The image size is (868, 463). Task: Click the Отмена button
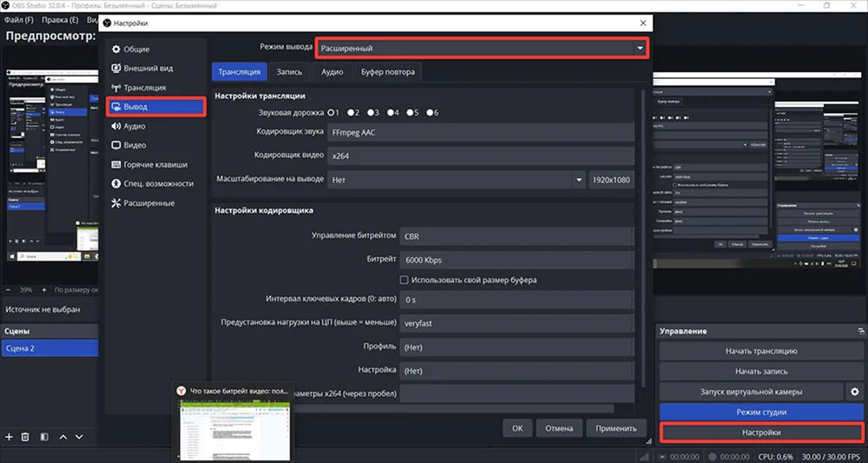559,428
